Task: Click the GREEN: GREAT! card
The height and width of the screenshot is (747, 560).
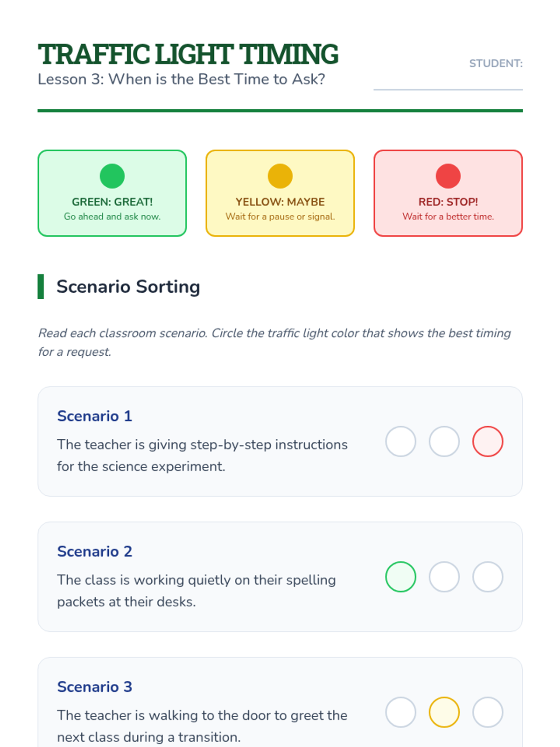Action: pos(112,193)
